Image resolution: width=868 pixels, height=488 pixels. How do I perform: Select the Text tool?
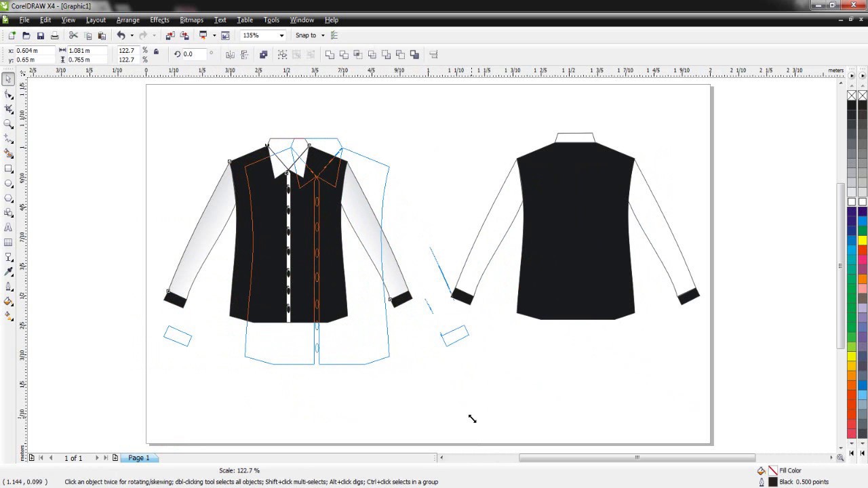(8, 228)
